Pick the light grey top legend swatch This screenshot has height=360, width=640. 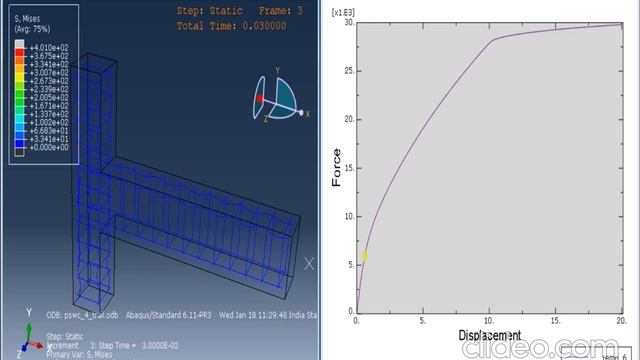point(19,44)
